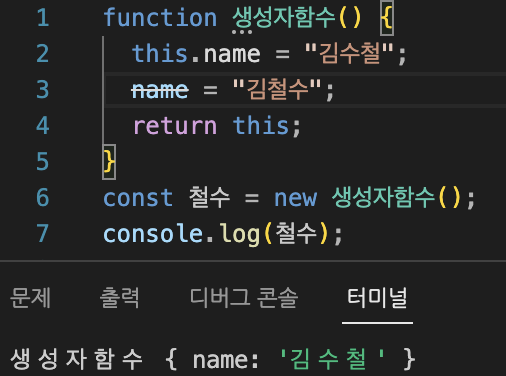Click the return keyword on line 4
Viewport: 506px width, 376px height.
click(175, 126)
